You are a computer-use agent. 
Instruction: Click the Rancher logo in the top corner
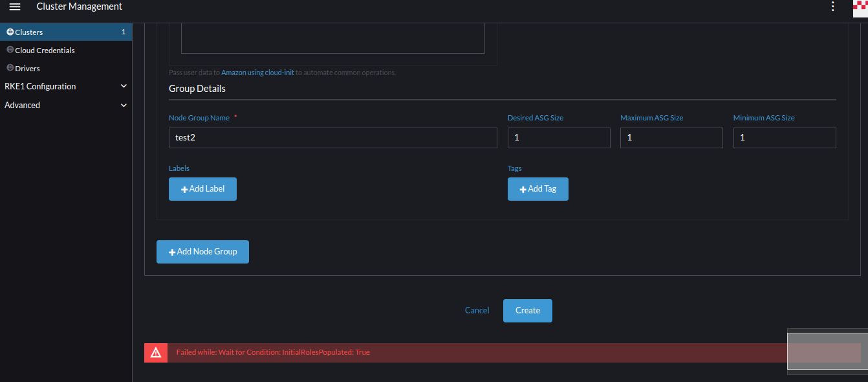pos(861,8)
